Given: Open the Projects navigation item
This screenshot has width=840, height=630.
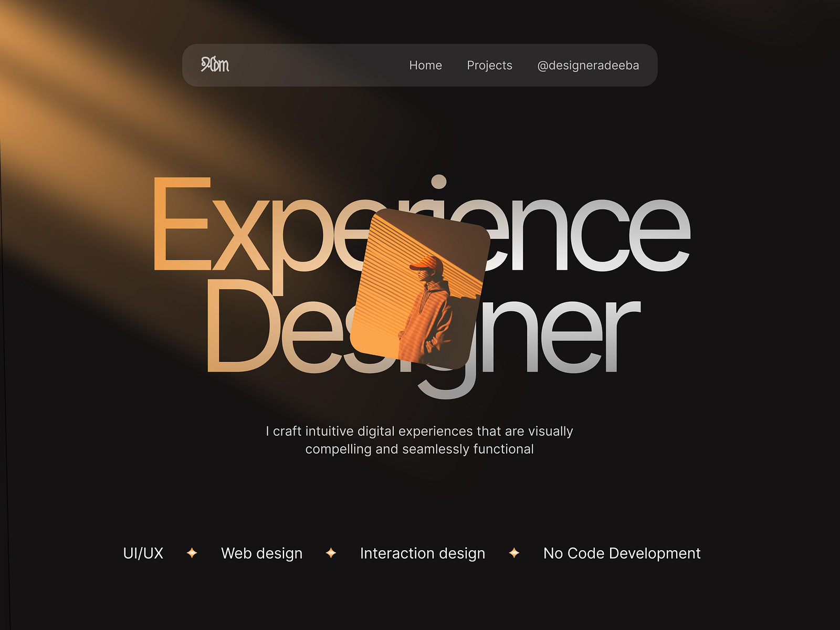Looking at the screenshot, I should [x=489, y=65].
